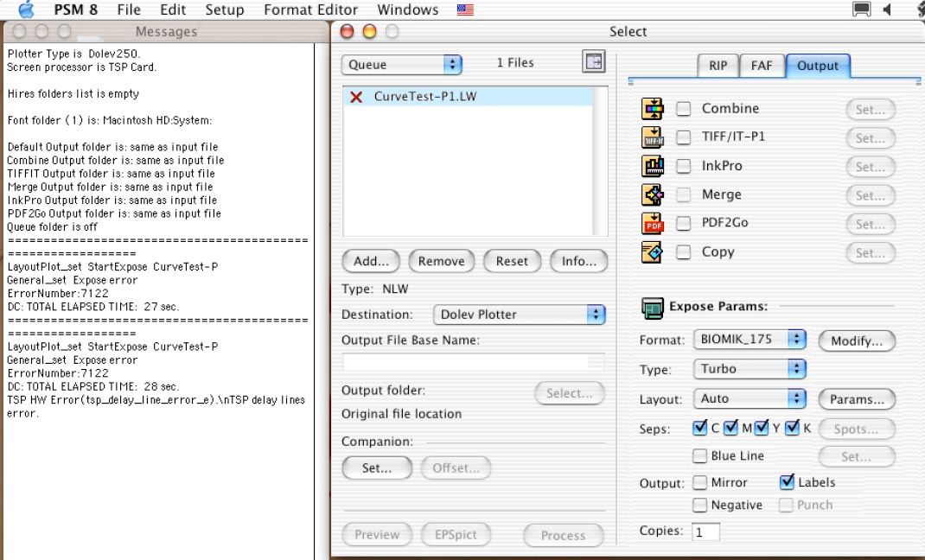
Task: Click the Output File Base Name field
Action: 473,361
